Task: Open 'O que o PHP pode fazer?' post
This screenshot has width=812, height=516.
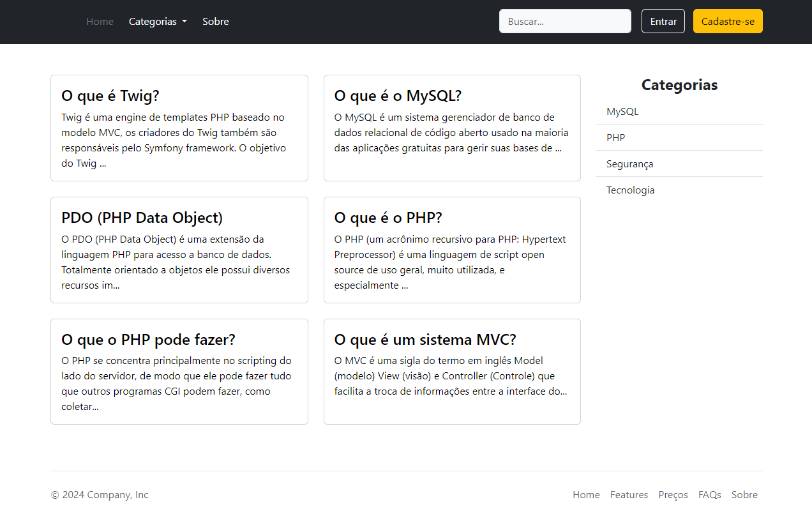Action: pos(148,339)
